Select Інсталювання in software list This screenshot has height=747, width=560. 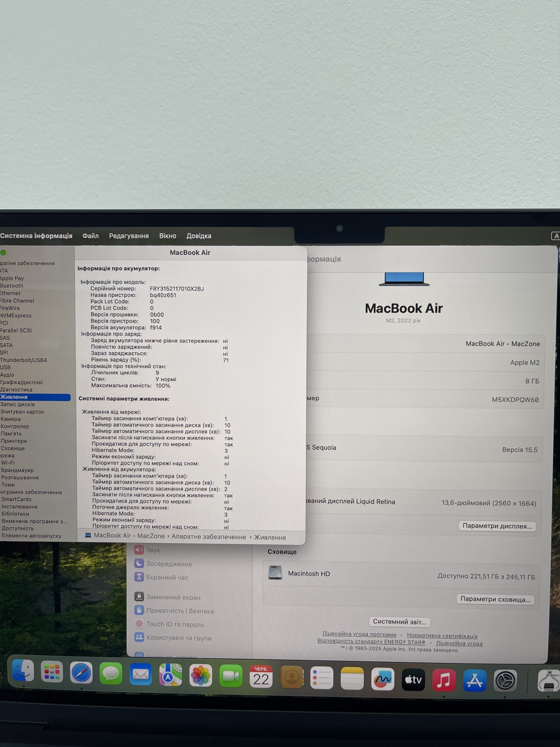click(20, 507)
